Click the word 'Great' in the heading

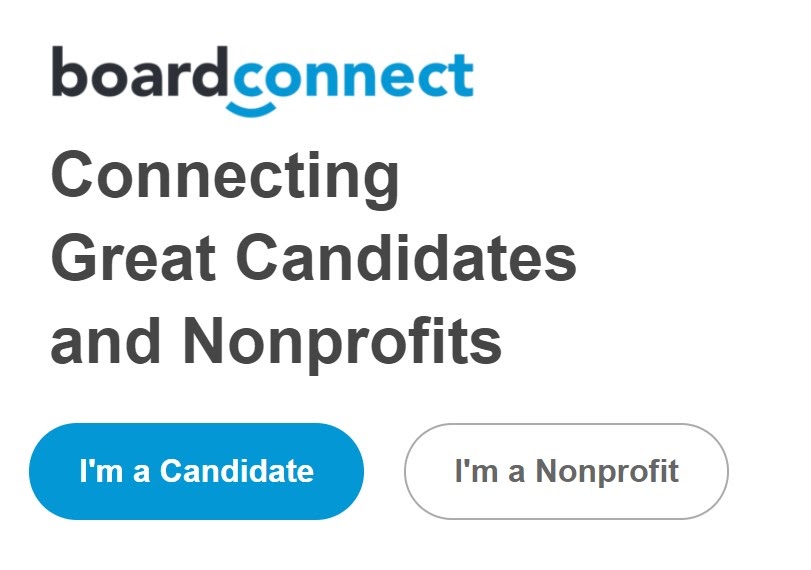click(x=133, y=257)
